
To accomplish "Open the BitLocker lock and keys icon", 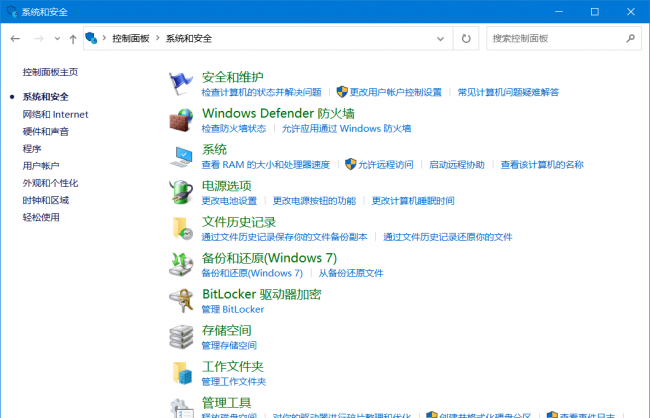I will click(x=181, y=301).
